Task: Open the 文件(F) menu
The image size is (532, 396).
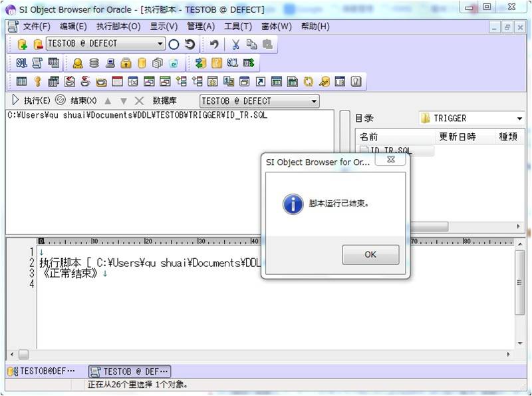Action: (37, 27)
